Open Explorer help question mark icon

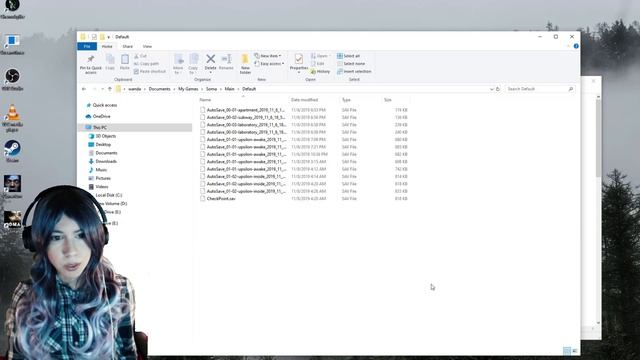pos(576,46)
